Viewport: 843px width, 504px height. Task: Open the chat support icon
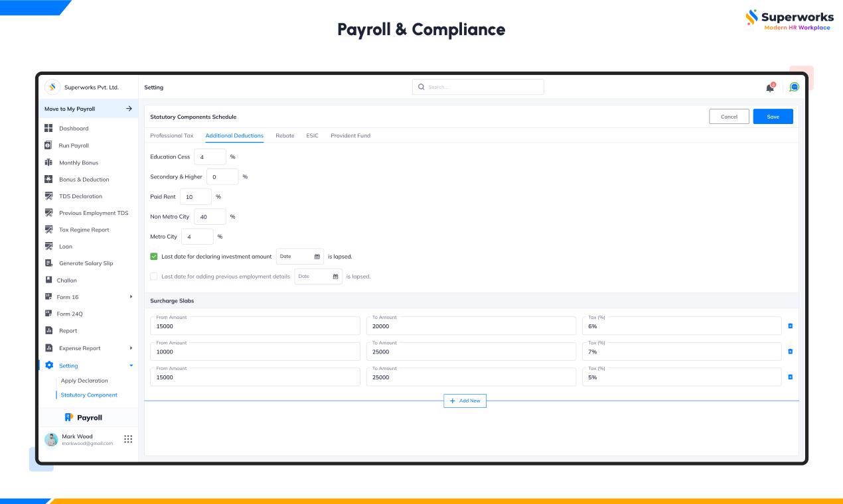(x=794, y=87)
